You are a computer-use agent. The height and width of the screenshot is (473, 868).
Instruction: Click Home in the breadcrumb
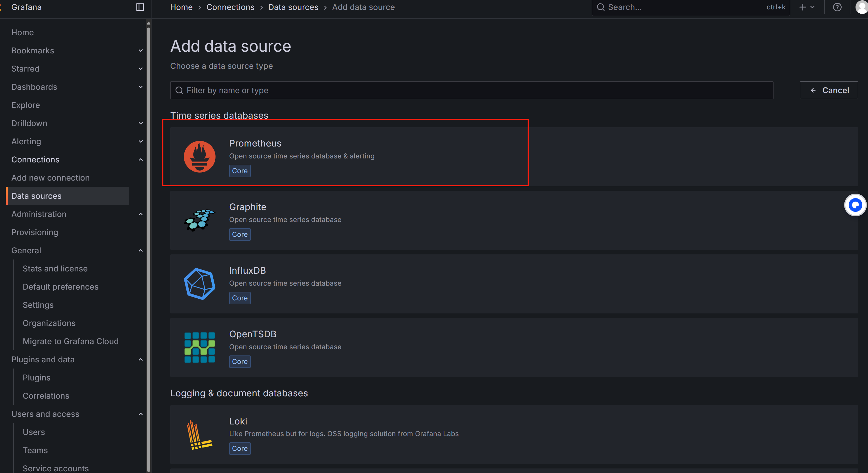coord(181,7)
